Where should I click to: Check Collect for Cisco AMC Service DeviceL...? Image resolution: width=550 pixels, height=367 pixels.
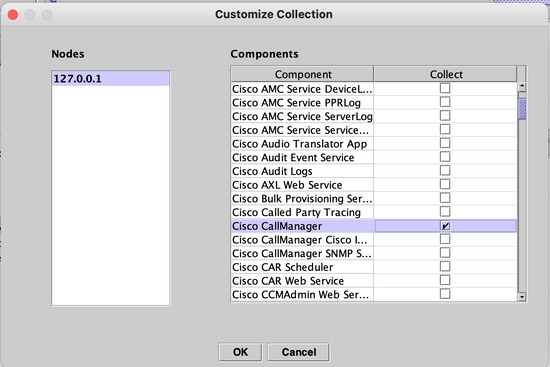[x=445, y=88]
